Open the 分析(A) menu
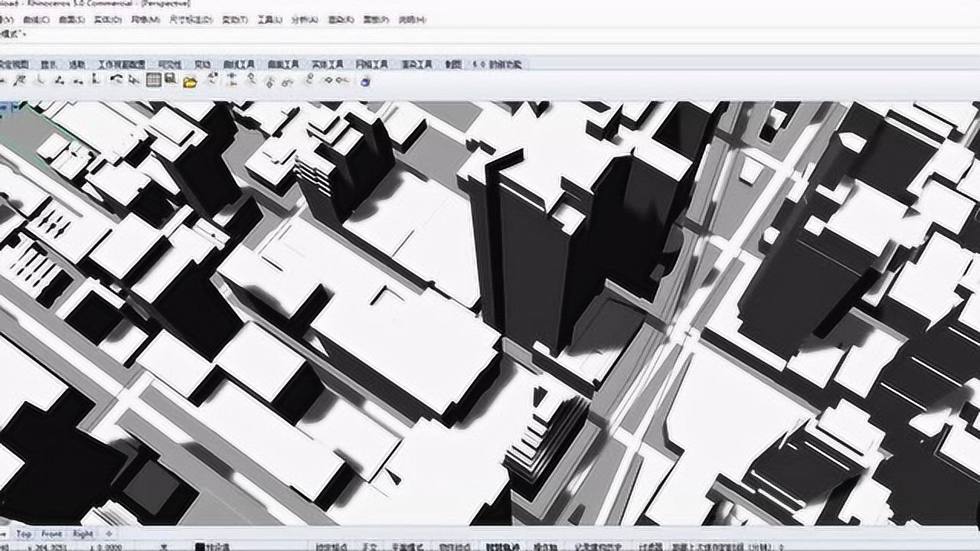The width and height of the screenshot is (980, 551). (x=305, y=19)
